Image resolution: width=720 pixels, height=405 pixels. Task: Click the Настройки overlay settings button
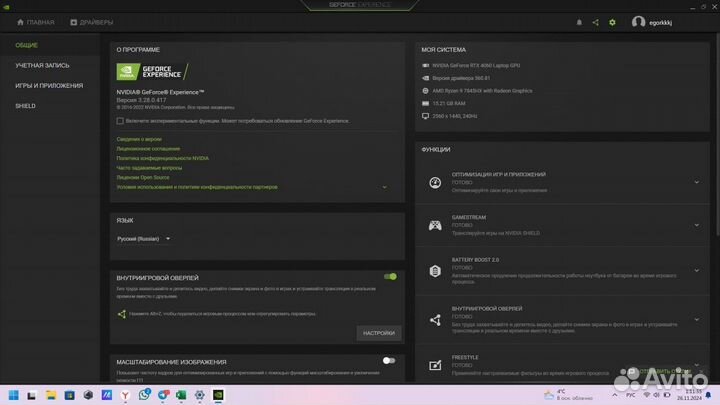coord(379,333)
